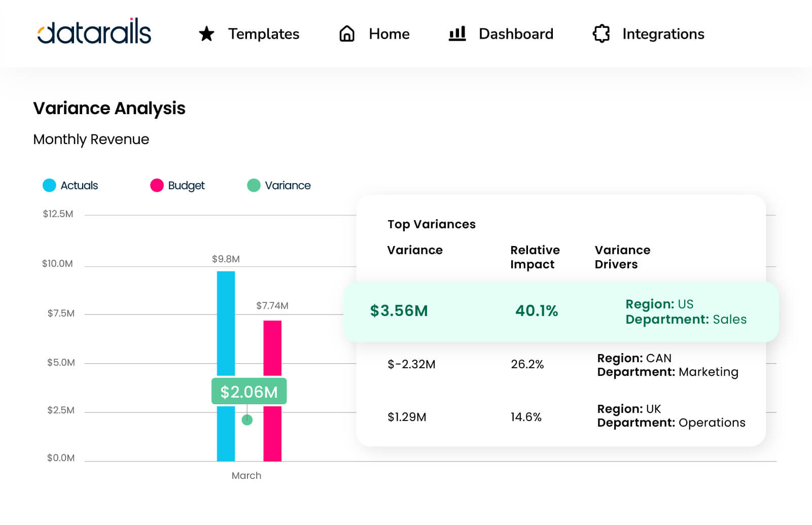The height and width of the screenshot is (525, 812).
Task: Open the Templates menu item
Action: pyautogui.click(x=264, y=34)
